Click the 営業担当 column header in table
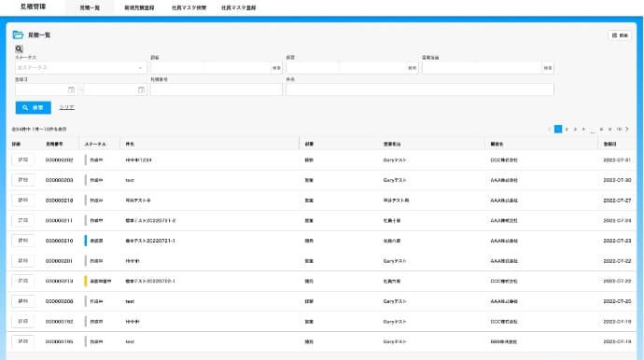Screen dimensions: 644x360 [392, 144]
